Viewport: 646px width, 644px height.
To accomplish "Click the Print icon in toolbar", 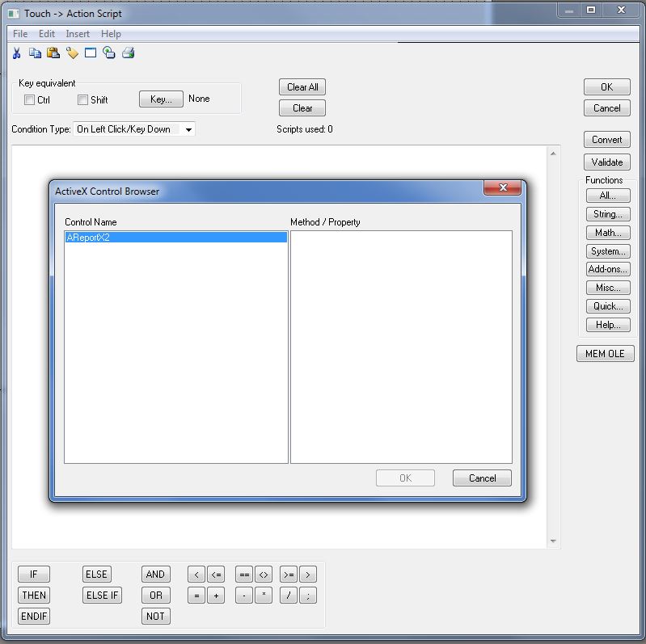I will (128, 53).
